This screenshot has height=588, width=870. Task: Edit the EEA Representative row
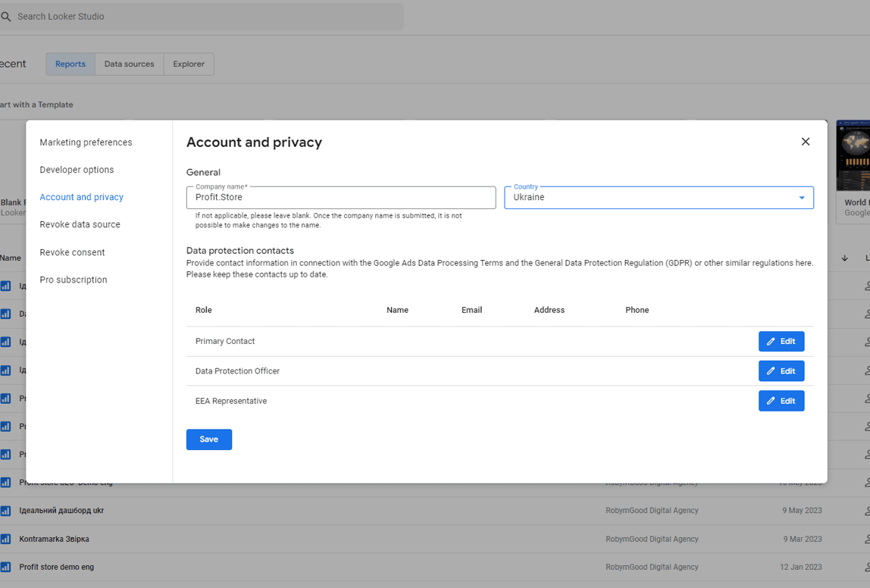tap(781, 401)
